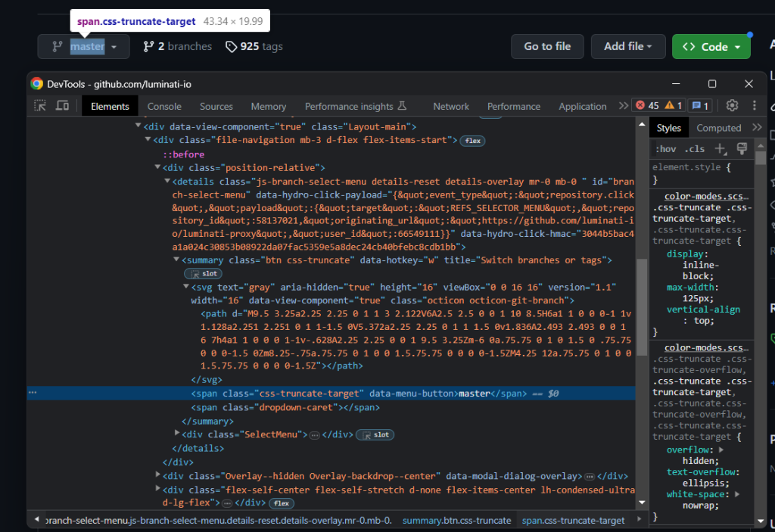Viewport: 775px width, 532px height.
Task: Select span.css-truncate-target in the breadcrumb bar
Action: point(571,521)
